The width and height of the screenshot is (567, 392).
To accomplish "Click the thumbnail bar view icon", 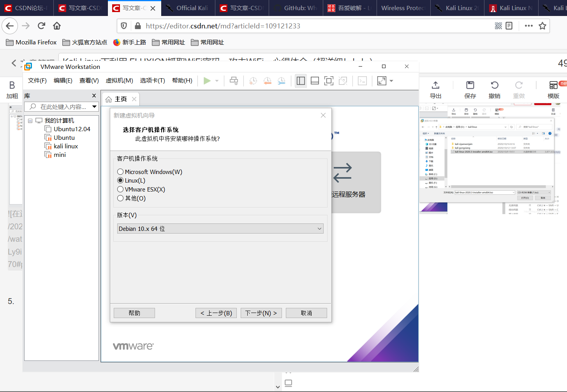I will [315, 81].
